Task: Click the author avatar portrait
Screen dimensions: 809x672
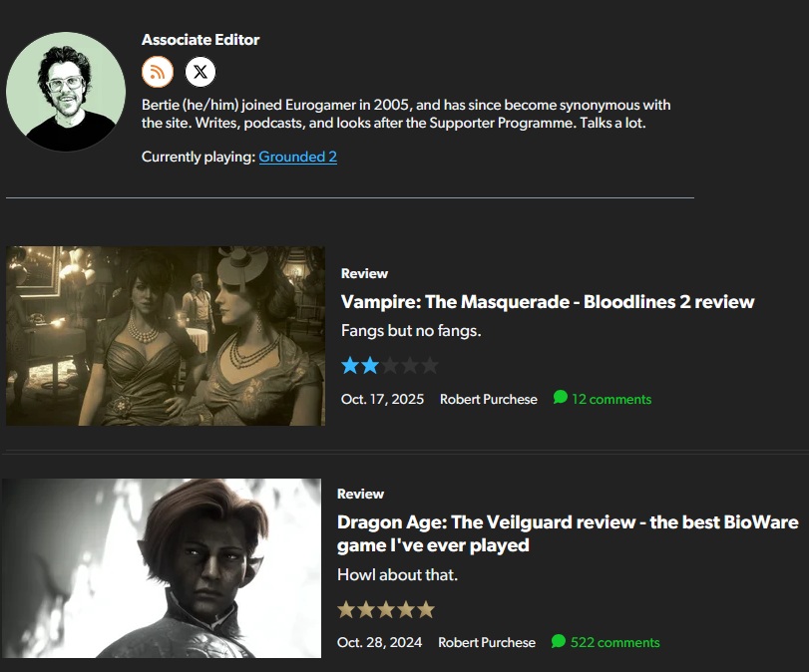Action: pos(66,92)
